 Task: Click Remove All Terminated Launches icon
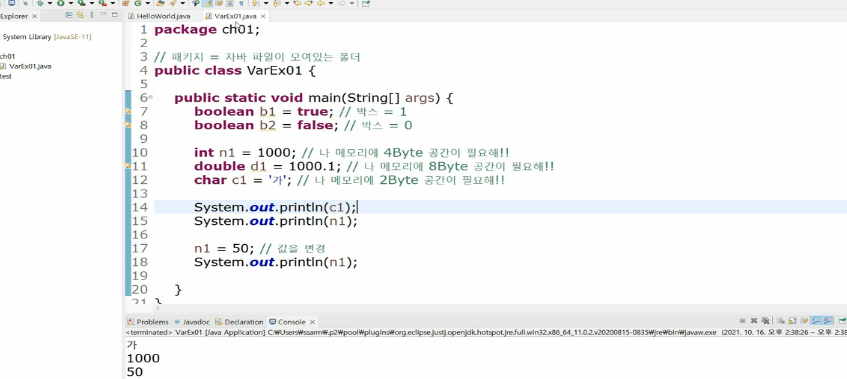(765, 321)
